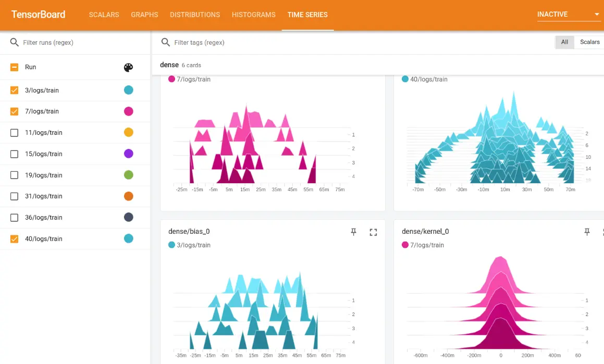Click the 40/logs/train color dot
Image resolution: width=604 pixels, height=364 pixels.
(x=128, y=239)
